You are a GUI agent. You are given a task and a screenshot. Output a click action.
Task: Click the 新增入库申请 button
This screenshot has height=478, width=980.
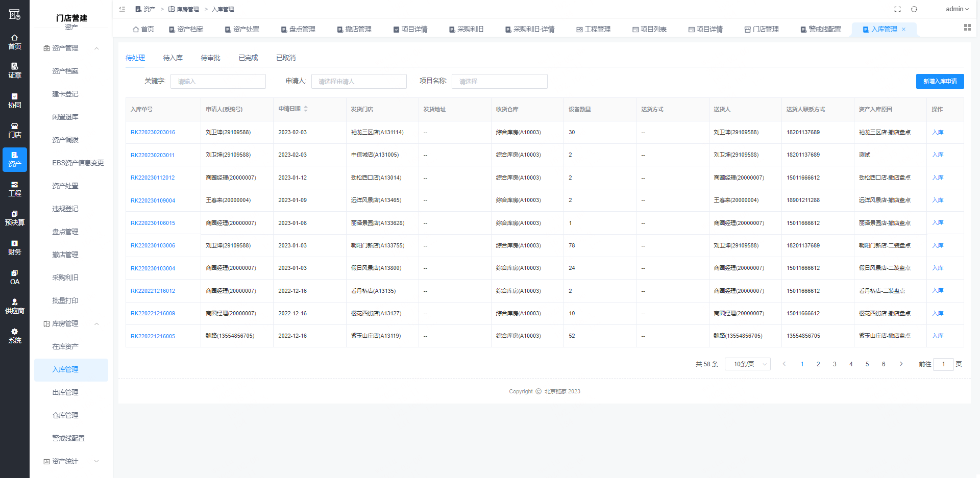940,82
